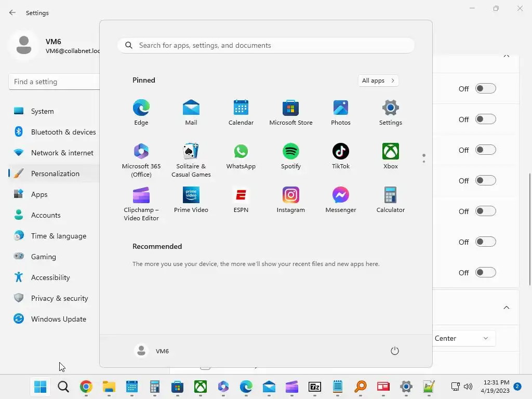
Task: Open Privacy & security settings
Action: pyautogui.click(x=54, y=298)
